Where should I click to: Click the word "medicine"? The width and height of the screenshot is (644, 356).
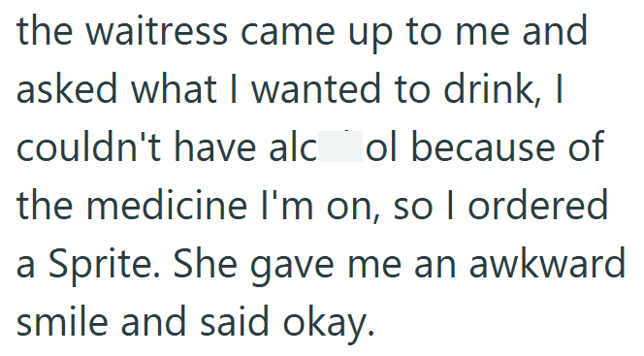pyautogui.click(x=167, y=206)
